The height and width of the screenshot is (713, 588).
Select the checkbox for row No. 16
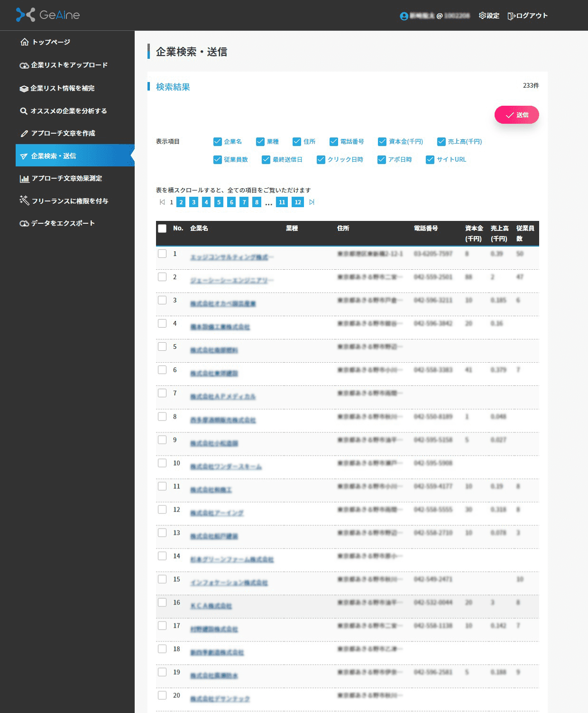click(x=162, y=602)
